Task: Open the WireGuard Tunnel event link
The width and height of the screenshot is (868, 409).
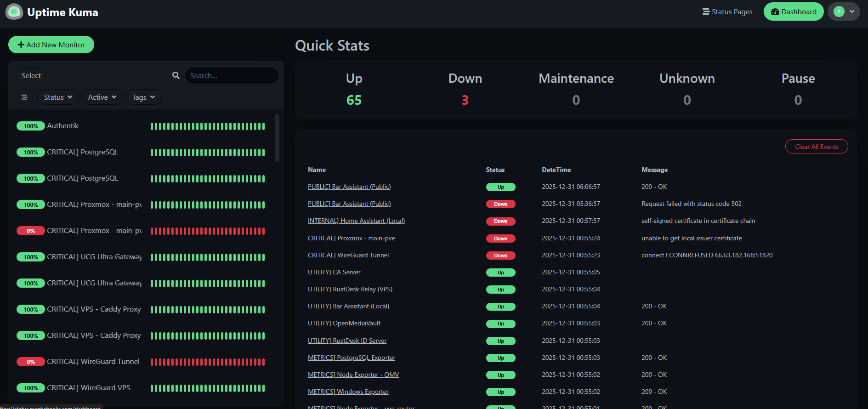Action: [348, 256]
